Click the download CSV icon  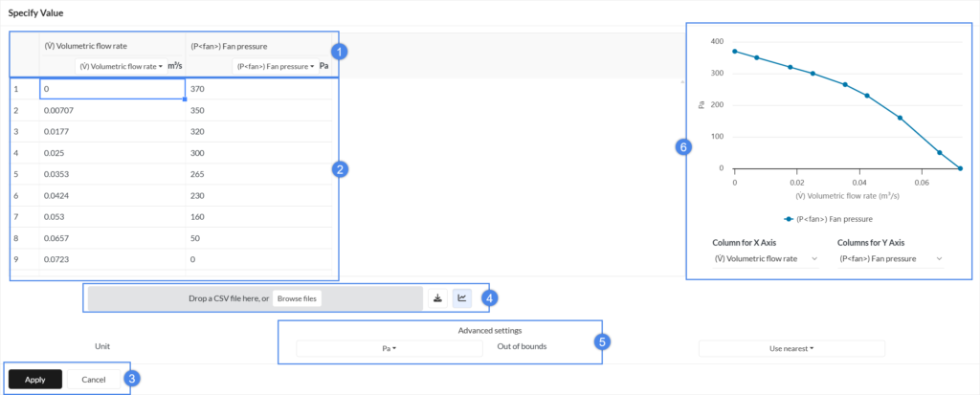tap(437, 298)
